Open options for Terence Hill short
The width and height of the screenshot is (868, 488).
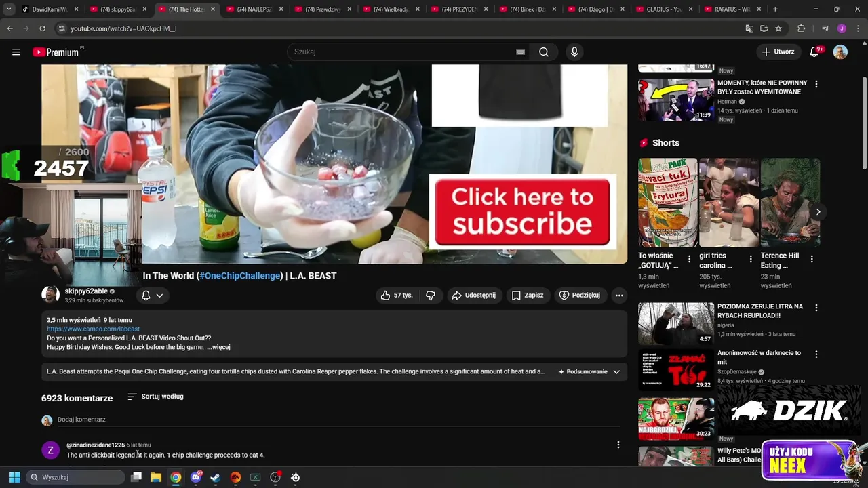tap(812, 259)
